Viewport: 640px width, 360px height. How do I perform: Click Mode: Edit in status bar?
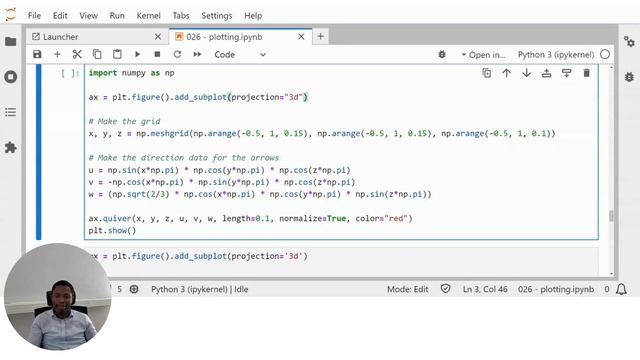[x=407, y=289]
